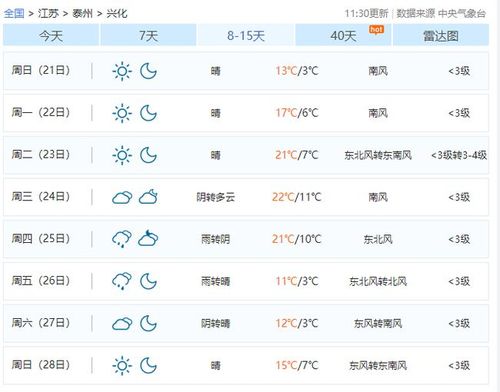This screenshot has width=500, height=392.
Task: Click the 阴转多云 weather description
Action: point(216,197)
